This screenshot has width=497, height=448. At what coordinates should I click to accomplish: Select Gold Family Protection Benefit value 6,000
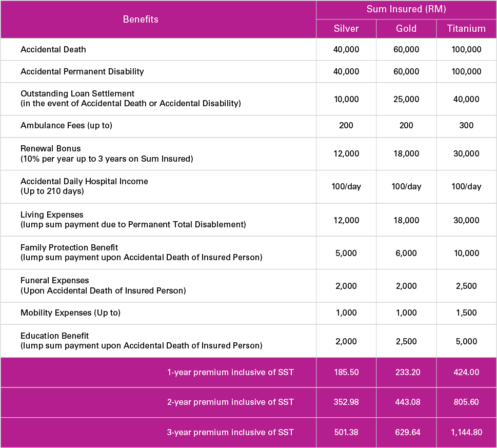click(406, 253)
